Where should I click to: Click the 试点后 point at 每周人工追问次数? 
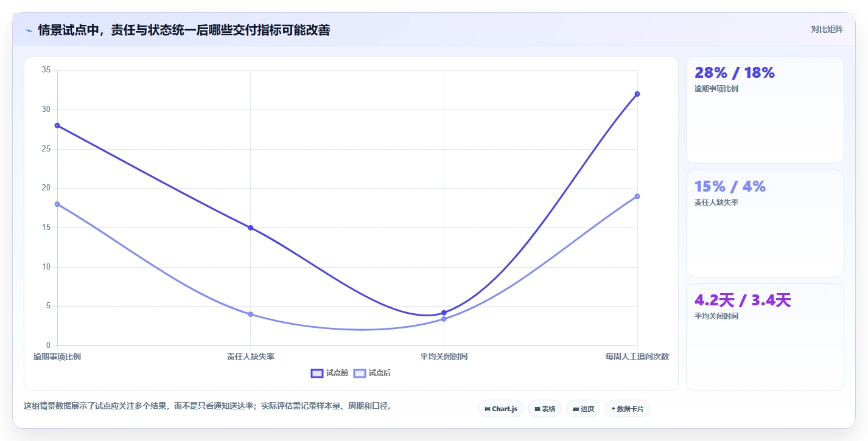(x=637, y=196)
